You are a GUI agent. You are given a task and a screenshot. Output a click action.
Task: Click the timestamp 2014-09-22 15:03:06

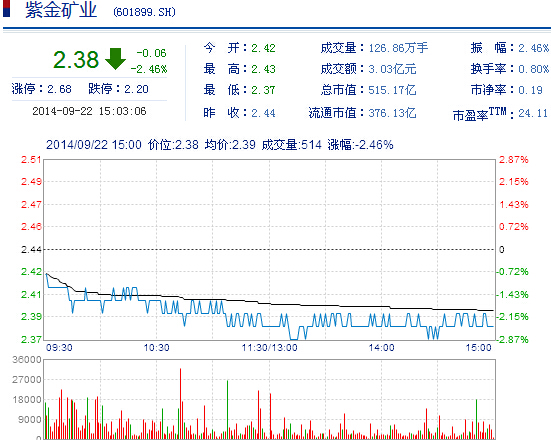89,111
